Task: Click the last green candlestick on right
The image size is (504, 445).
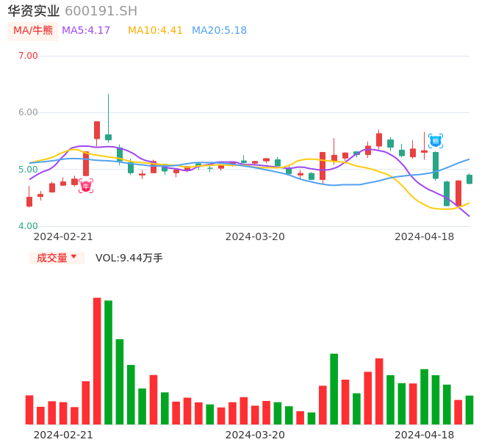Action: pos(469,179)
